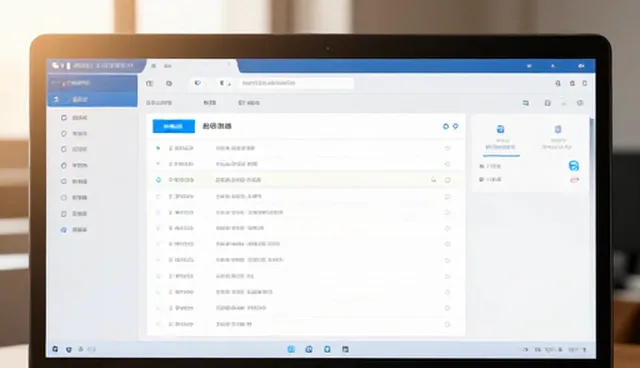This screenshot has height=368, width=640.
Task: Close the open browser tab with its x
Action: pyautogui.click(x=229, y=64)
